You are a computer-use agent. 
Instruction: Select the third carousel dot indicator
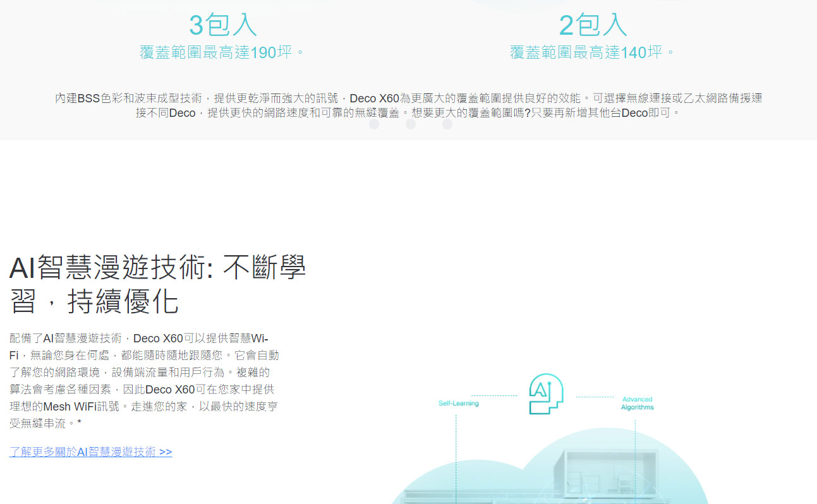[x=447, y=124]
